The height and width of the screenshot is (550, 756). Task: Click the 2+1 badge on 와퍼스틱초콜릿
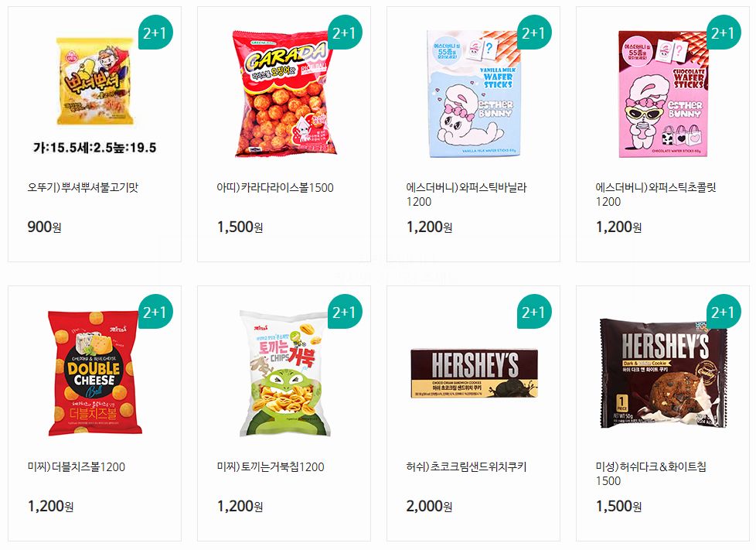point(724,32)
